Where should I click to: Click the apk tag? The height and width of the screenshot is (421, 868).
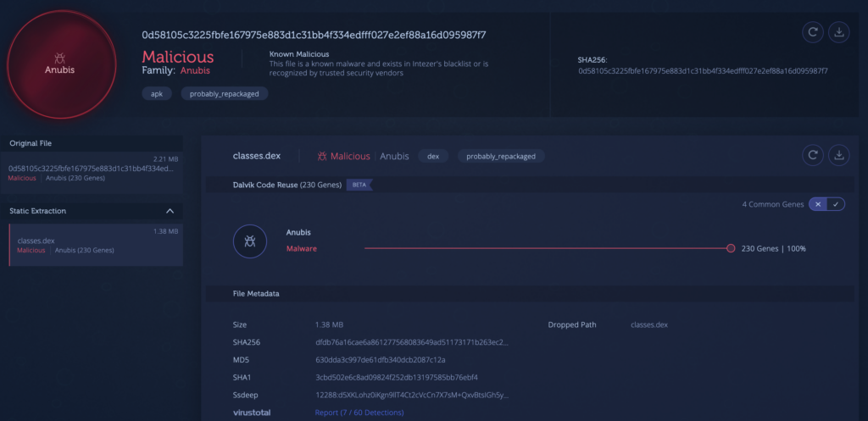coord(157,93)
